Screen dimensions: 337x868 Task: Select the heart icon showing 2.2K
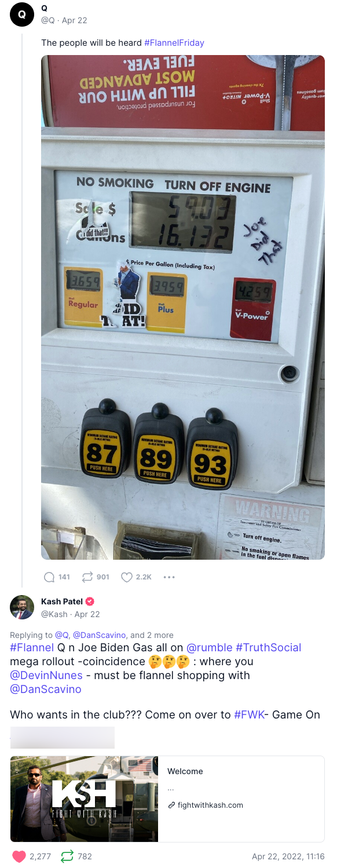[127, 577]
